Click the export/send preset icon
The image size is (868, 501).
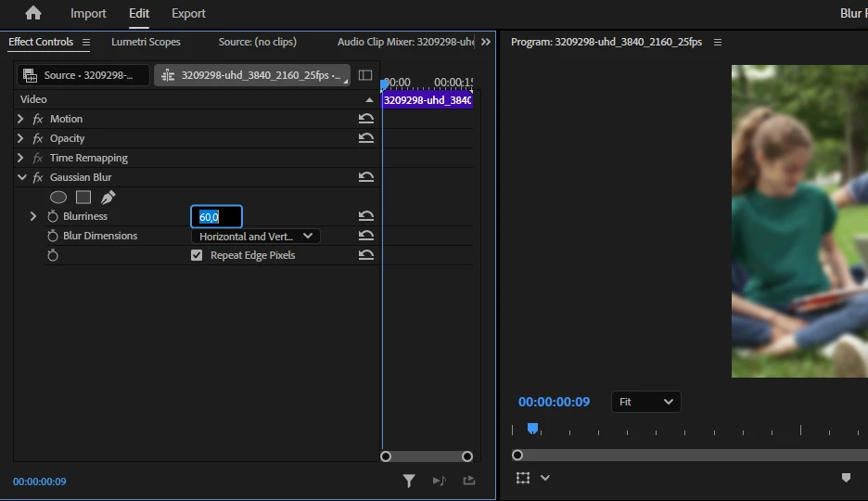tap(469, 481)
